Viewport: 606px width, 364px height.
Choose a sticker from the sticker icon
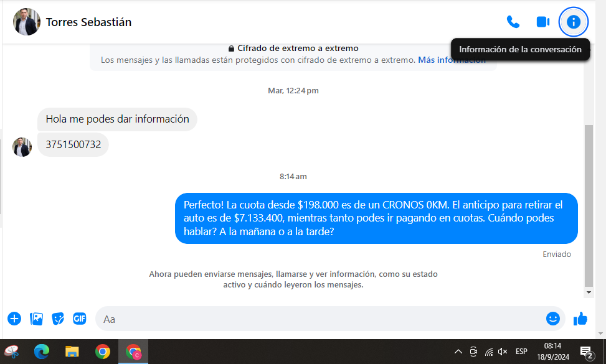coord(58,319)
